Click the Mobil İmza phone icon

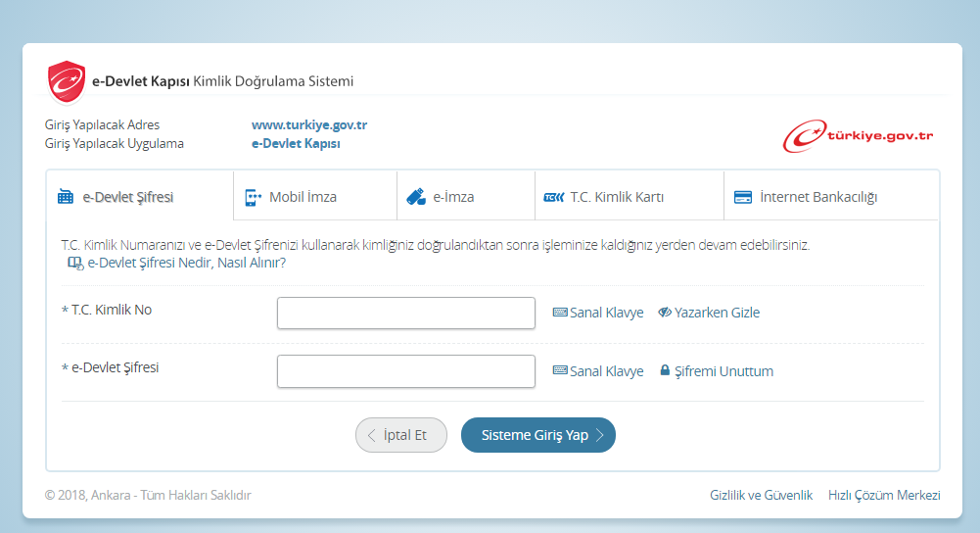tap(253, 197)
